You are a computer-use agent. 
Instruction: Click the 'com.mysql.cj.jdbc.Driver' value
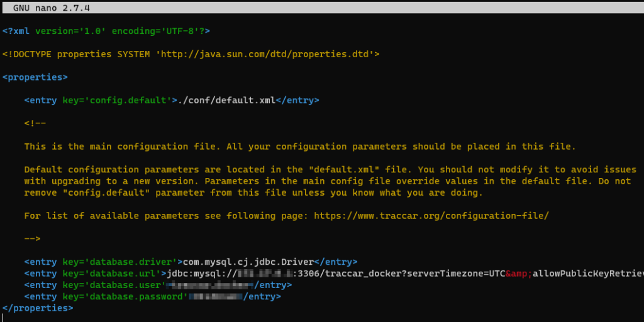[248, 262]
